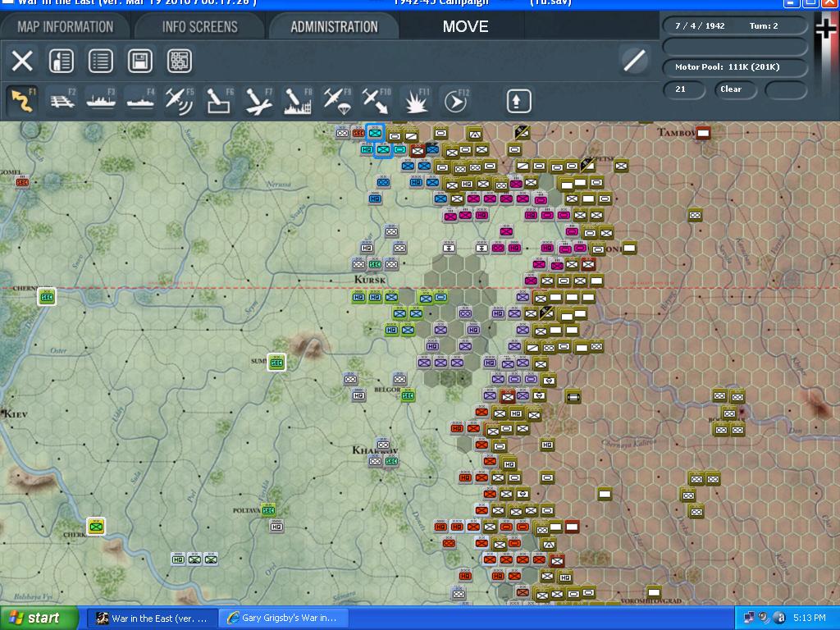Open Gary Grigsby's War in... browser taskbar item
The height and width of the screenshot is (630, 840).
point(283,619)
